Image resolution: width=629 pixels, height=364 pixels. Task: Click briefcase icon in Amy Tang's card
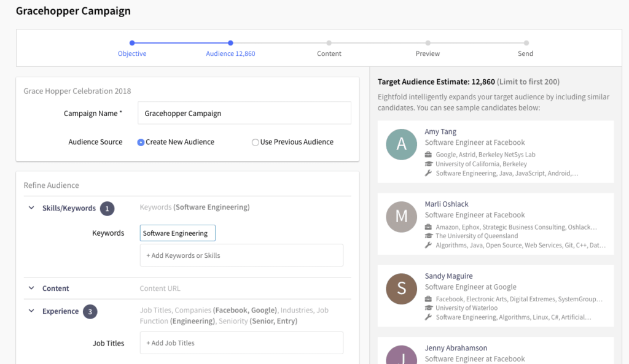[428, 154]
